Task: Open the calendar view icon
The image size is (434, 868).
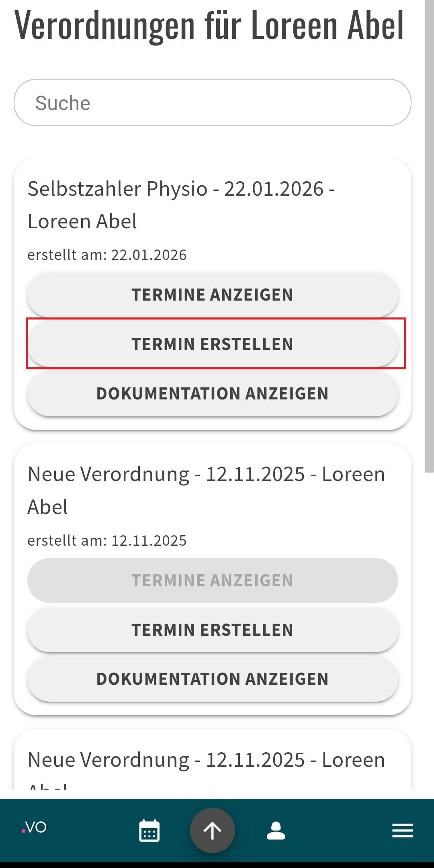Action: click(149, 831)
